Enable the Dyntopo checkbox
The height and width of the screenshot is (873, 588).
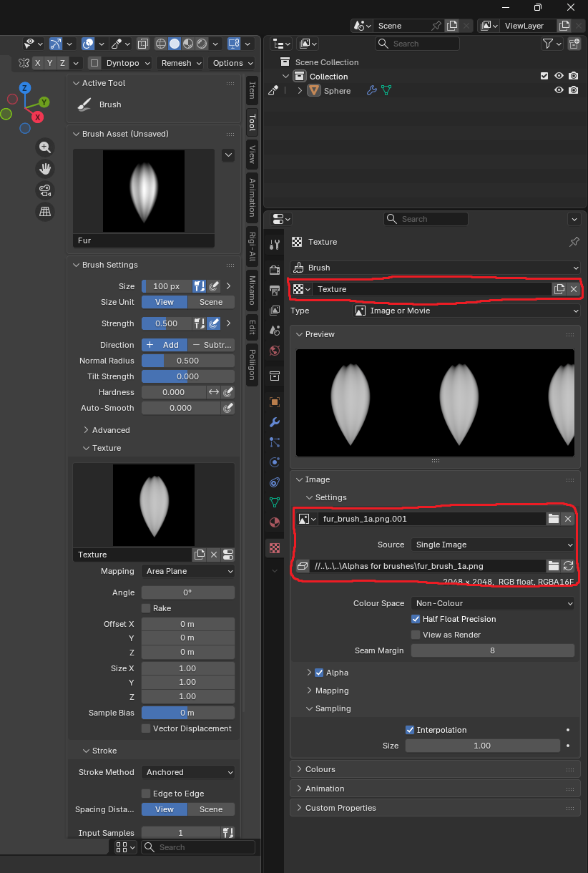(93, 63)
